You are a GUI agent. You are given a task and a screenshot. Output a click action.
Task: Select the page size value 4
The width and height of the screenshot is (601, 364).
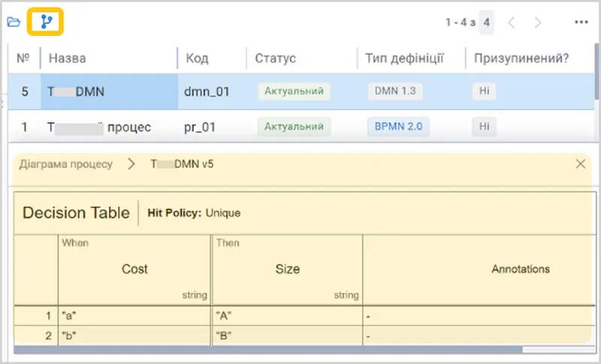coord(486,23)
